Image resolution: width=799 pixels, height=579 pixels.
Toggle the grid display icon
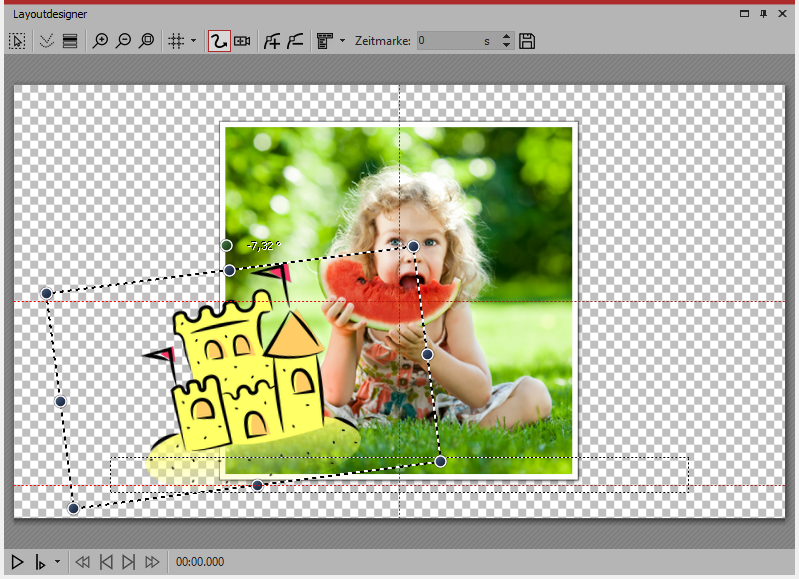pyautogui.click(x=176, y=41)
